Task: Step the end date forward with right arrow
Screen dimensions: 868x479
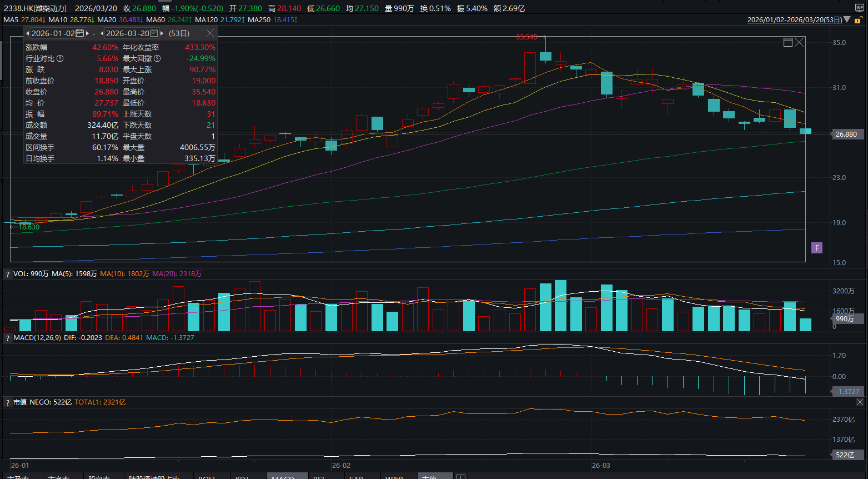Action: coord(162,33)
